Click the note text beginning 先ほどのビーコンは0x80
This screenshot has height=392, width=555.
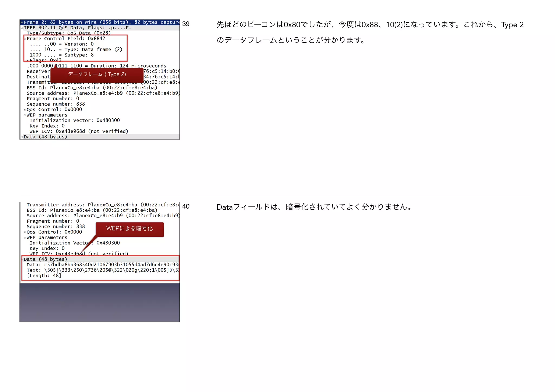[x=370, y=25]
